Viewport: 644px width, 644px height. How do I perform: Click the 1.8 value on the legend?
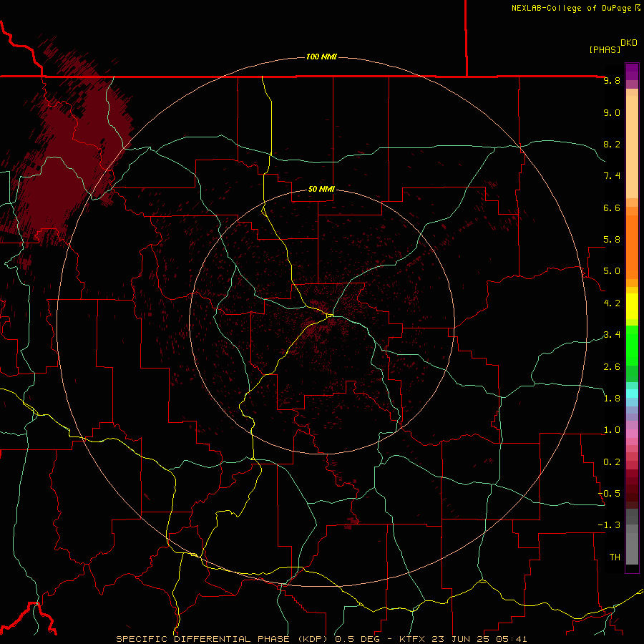612,399
